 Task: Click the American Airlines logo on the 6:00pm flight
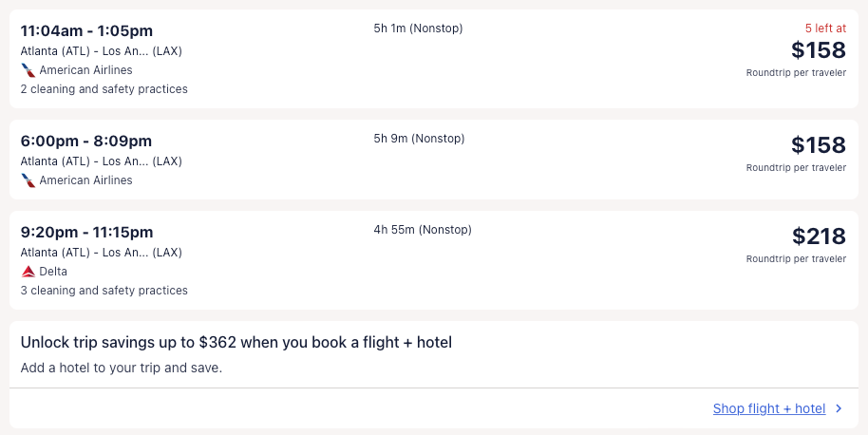click(x=28, y=180)
